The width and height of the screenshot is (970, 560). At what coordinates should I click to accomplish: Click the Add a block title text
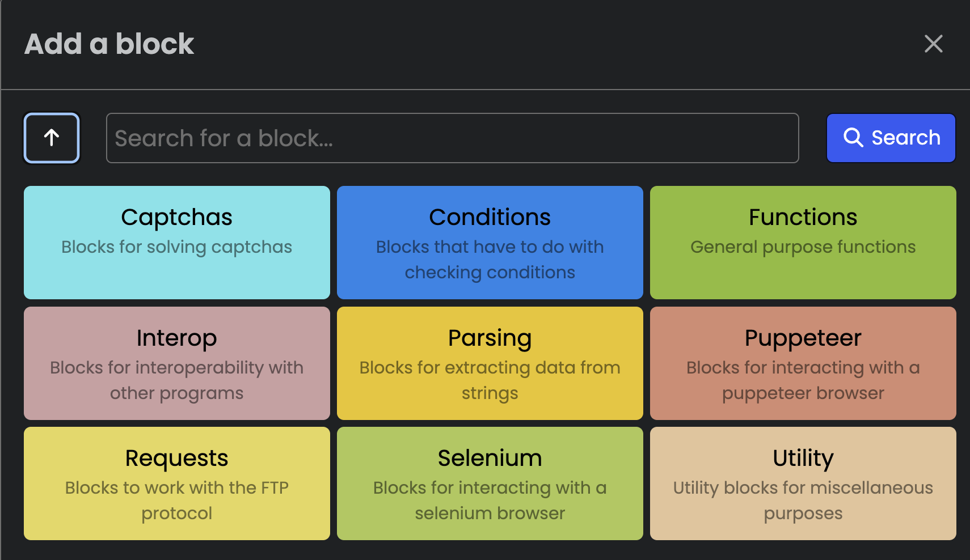point(109,44)
